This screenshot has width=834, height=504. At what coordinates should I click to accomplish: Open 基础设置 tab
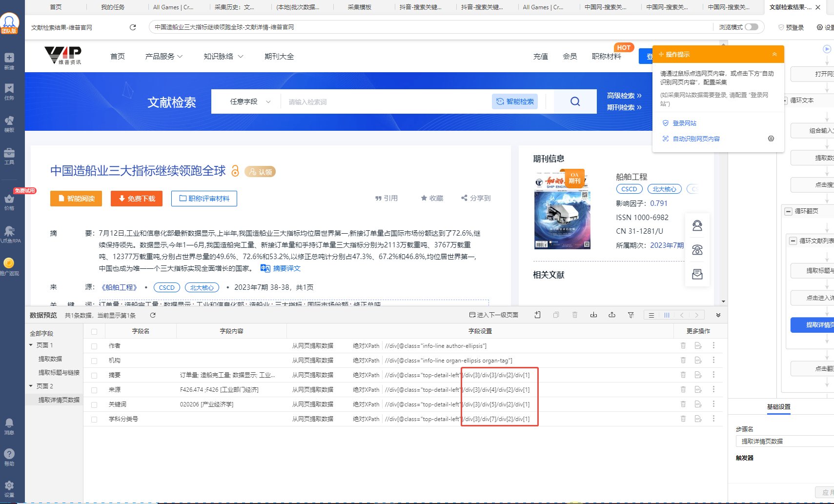(778, 406)
